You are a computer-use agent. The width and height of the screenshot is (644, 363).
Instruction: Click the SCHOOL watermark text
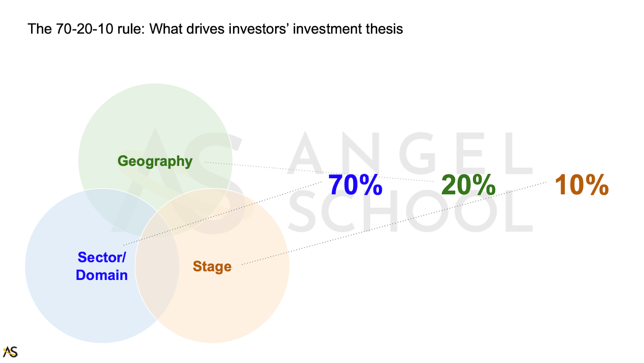click(410, 212)
